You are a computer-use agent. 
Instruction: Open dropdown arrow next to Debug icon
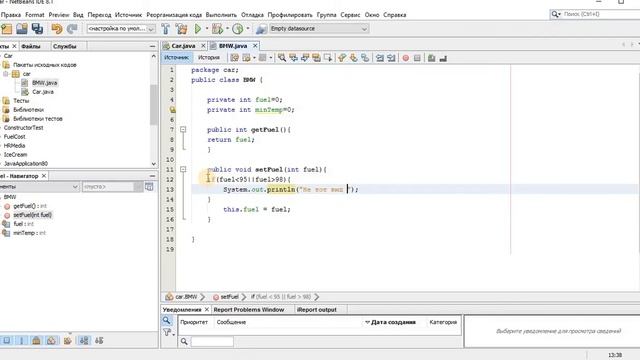click(x=227, y=29)
